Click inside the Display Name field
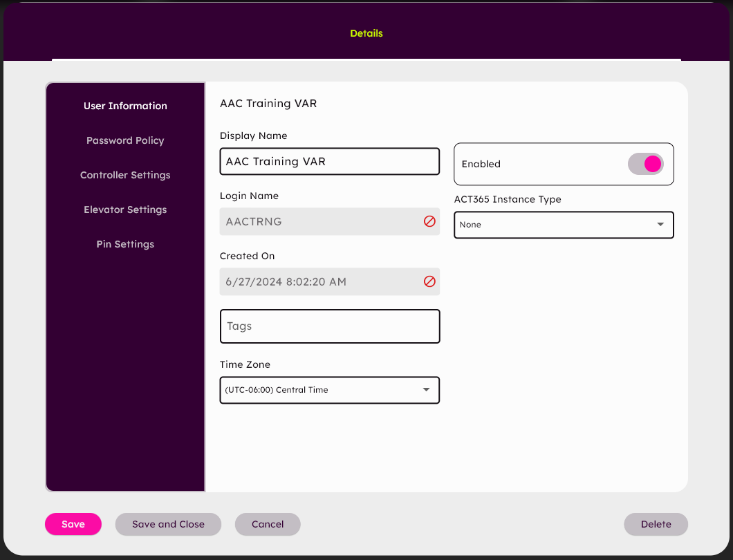733x560 pixels. tap(329, 161)
